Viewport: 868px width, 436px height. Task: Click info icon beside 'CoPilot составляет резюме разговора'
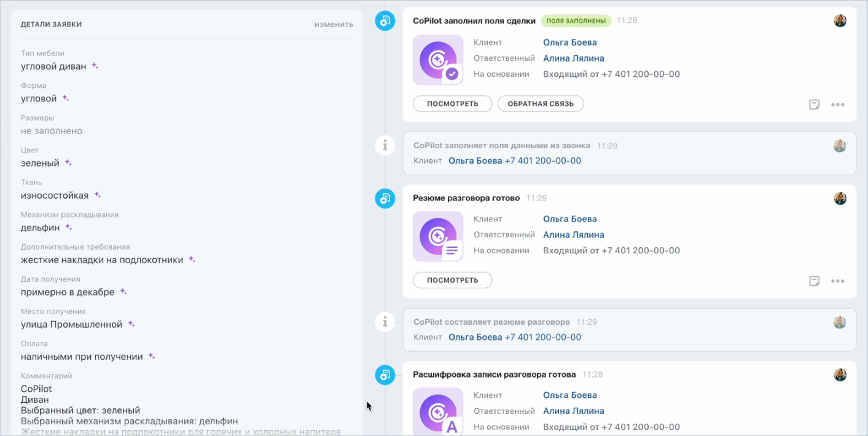[385, 322]
